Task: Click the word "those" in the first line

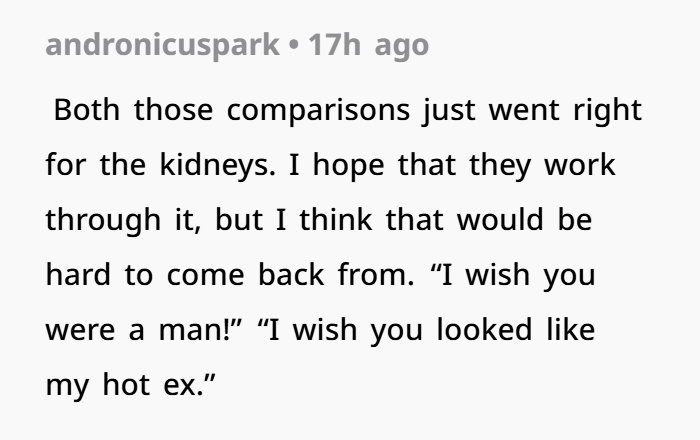Action: (x=167, y=109)
